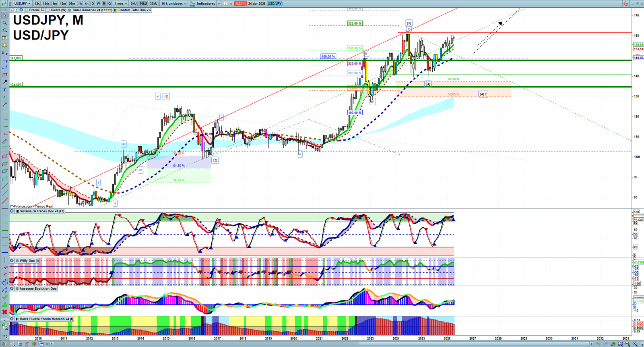Viewport: 644px width, 347px height.
Task: Open the 10 k unidades dropdown
Action: coord(174,4)
